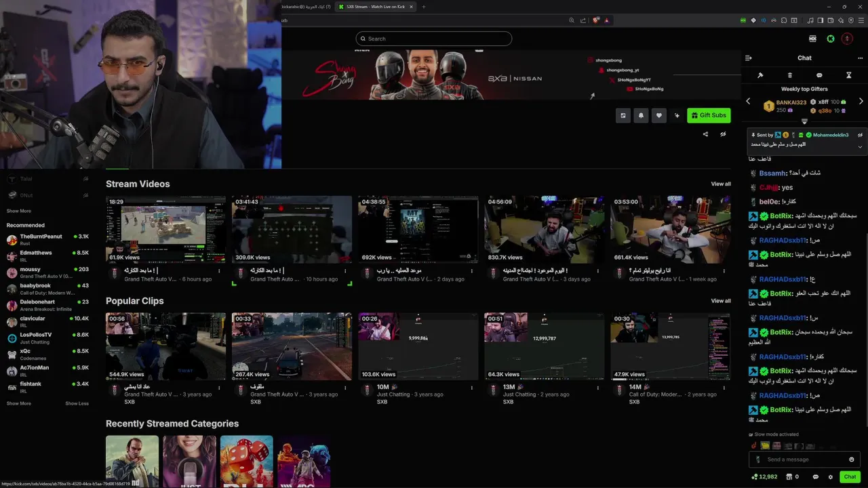Viewport: 868px width, 488px height.
Task: Open chat settings gear icon
Action: tap(830, 477)
